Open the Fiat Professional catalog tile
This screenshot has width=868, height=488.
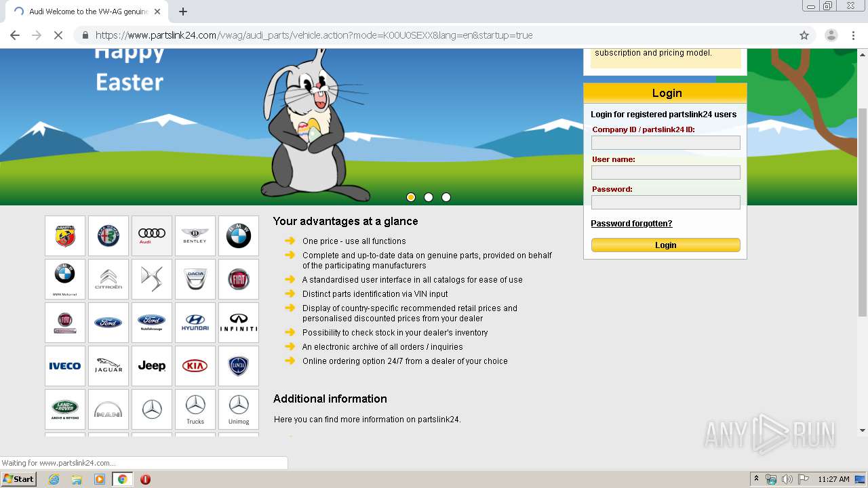65,323
